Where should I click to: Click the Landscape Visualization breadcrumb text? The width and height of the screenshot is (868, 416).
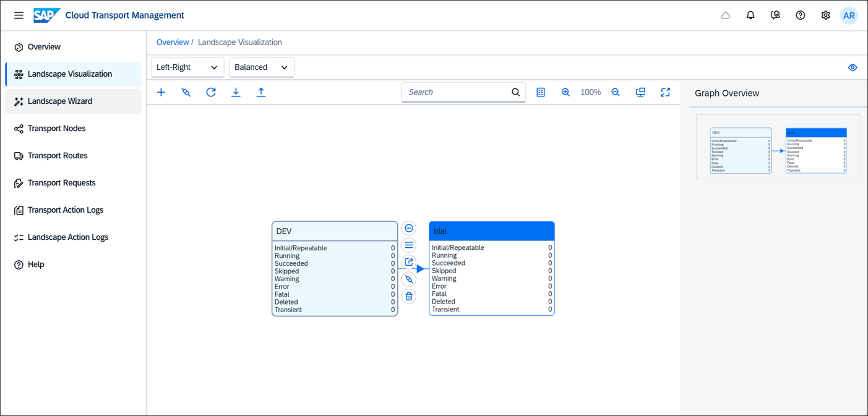pos(240,42)
